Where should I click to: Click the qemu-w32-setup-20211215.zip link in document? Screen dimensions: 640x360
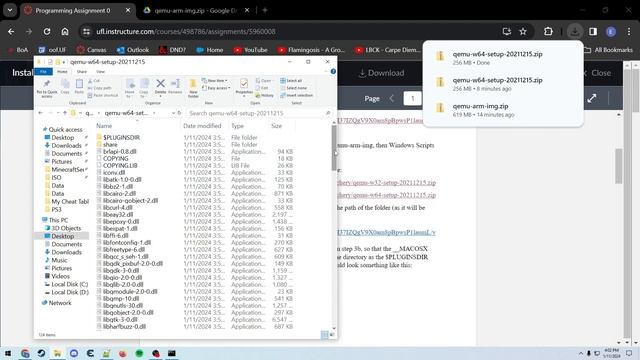[x=386, y=182]
